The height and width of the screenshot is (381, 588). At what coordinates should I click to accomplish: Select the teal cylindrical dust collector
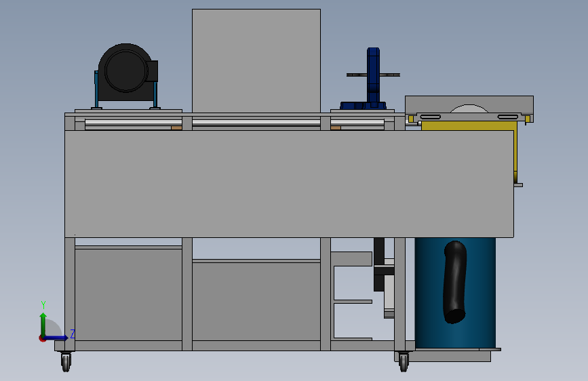pyautogui.click(x=455, y=292)
